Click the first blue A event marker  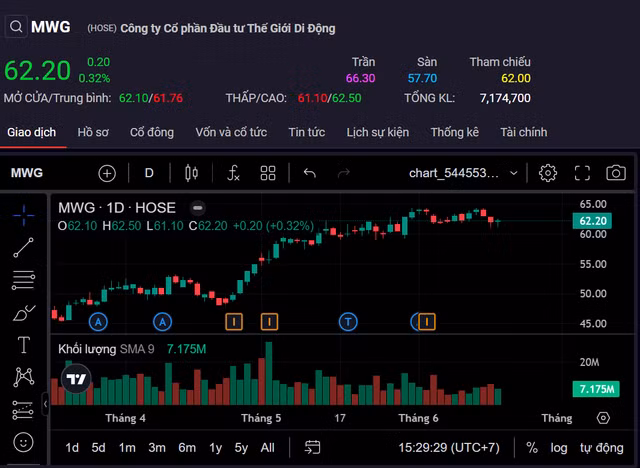click(x=98, y=322)
